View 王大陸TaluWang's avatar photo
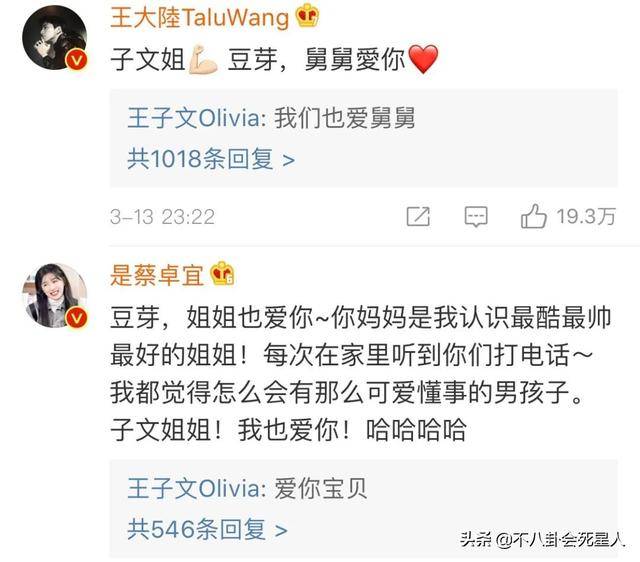The width and height of the screenshot is (640, 562). [x=54, y=38]
